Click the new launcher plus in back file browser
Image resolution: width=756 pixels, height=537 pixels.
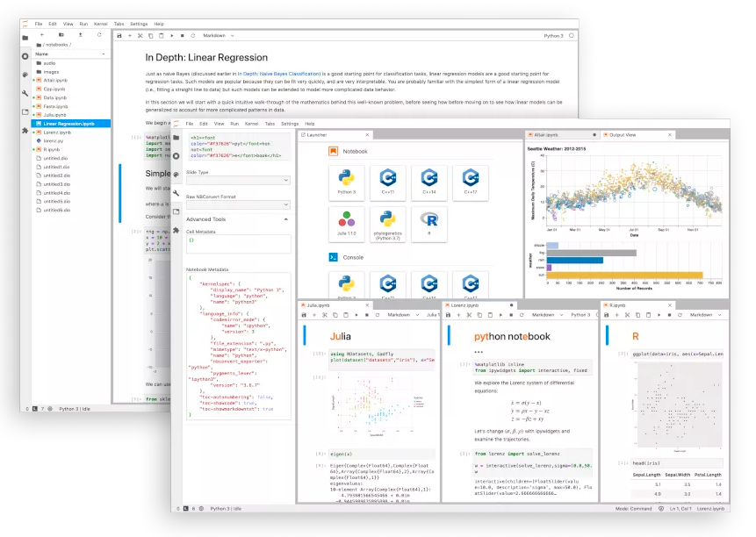click(42, 35)
